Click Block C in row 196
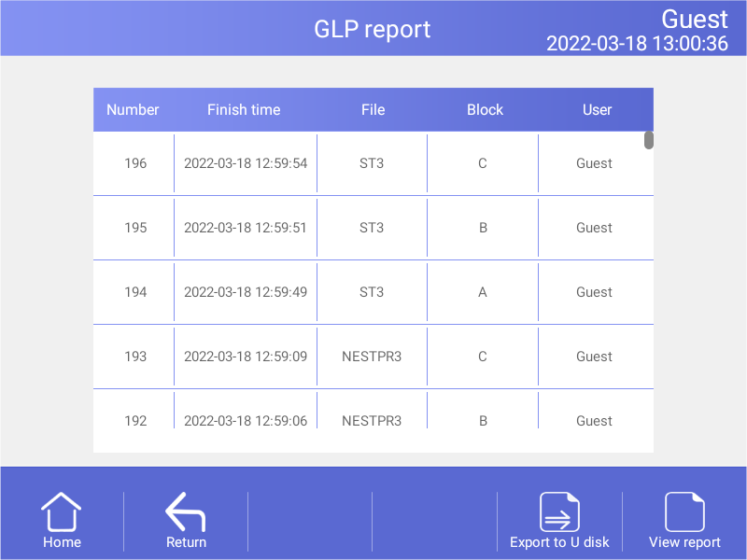 [483, 163]
